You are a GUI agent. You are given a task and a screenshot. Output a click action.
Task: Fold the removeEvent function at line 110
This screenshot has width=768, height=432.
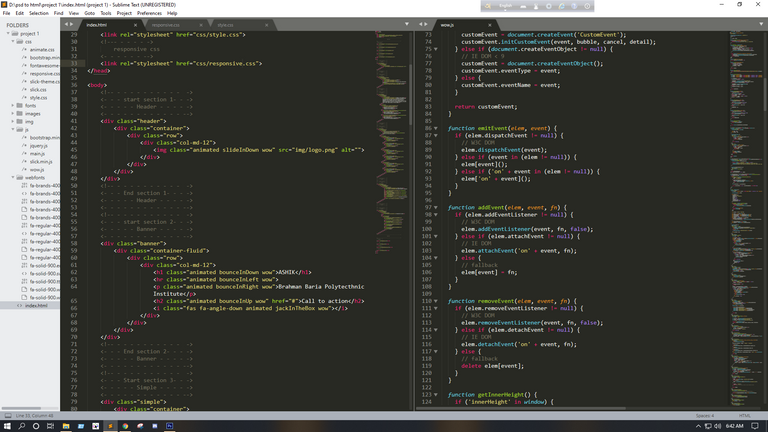pyautogui.click(x=435, y=301)
